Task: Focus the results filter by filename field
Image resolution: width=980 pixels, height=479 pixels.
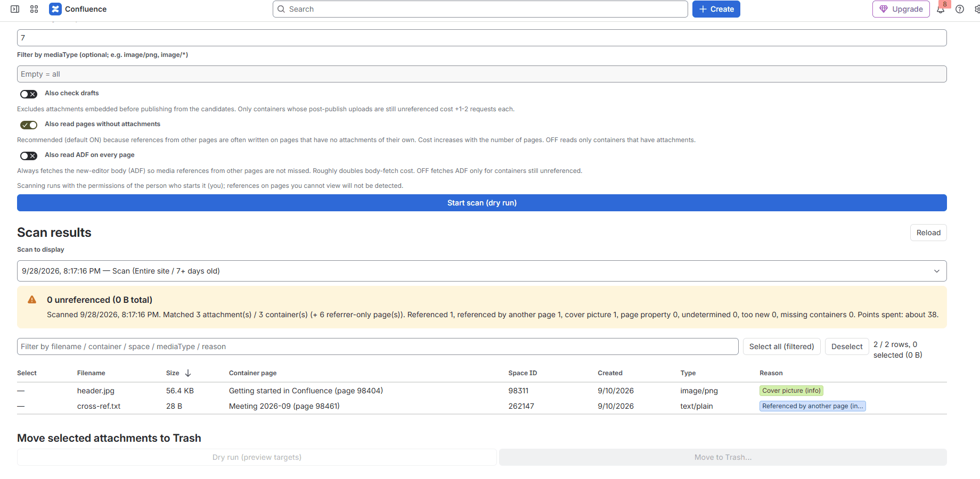Action: [378, 346]
